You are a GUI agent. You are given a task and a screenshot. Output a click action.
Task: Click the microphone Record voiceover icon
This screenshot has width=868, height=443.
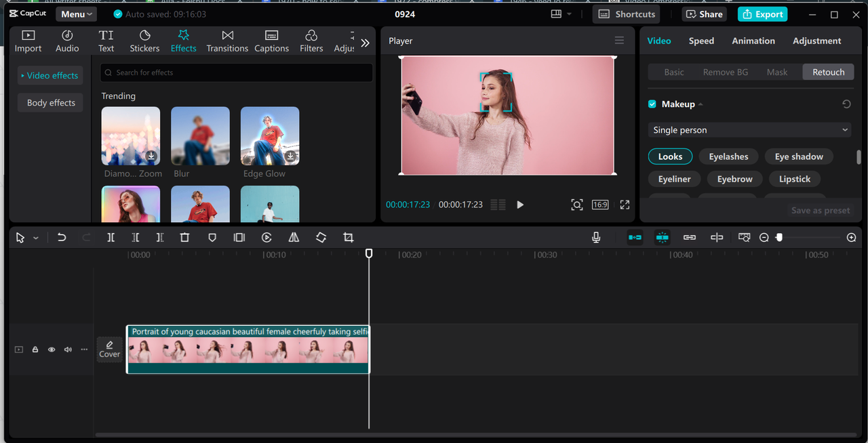pyautogui.click(x=596, y=238)
